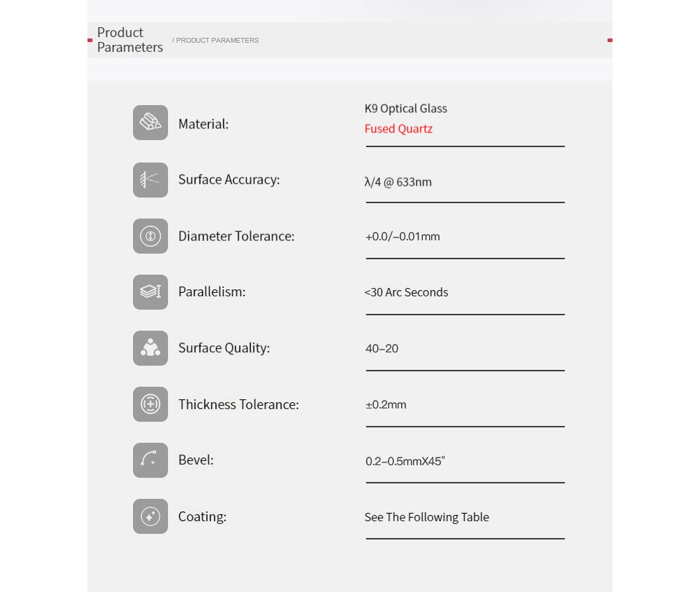Click the Bevel curved-corner icon
The height and width of the screenshot is (592, 700).
[x=150, y=460]
